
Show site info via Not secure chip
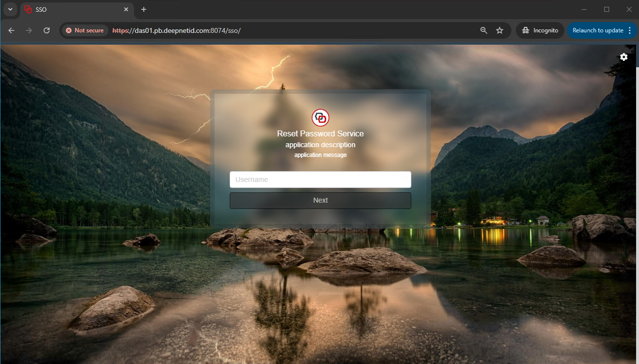[x=85, y=30]
